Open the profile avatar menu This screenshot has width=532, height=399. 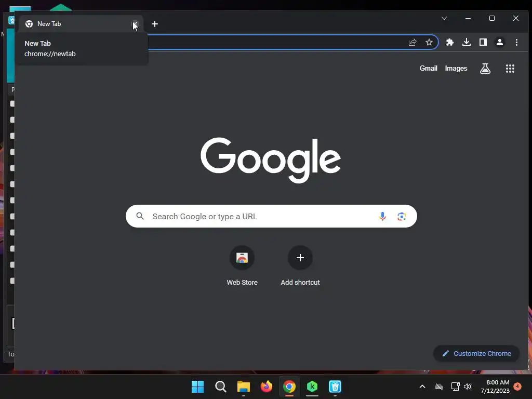pyautogui.click(x=500, y=43)
